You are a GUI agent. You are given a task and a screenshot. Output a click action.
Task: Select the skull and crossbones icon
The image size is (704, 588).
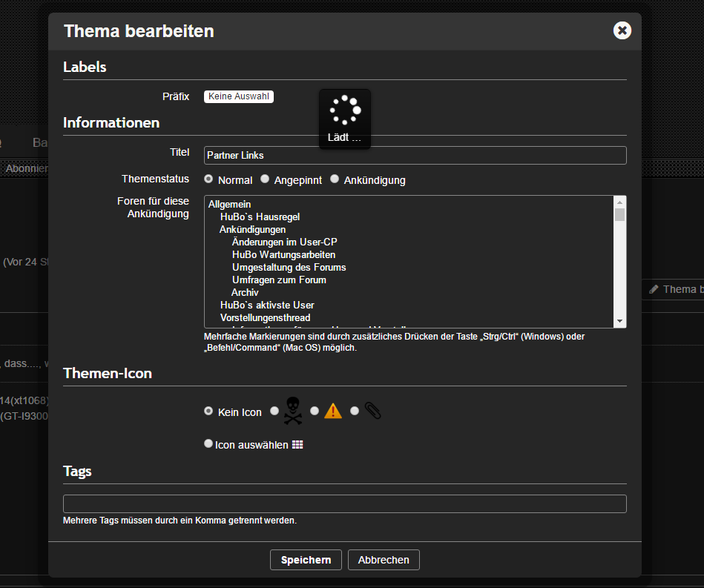click(x=275, y=411)
